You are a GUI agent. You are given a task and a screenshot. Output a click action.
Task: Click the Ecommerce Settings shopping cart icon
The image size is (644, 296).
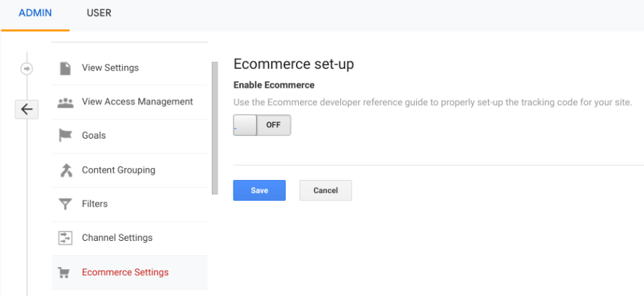coord(64,273)
